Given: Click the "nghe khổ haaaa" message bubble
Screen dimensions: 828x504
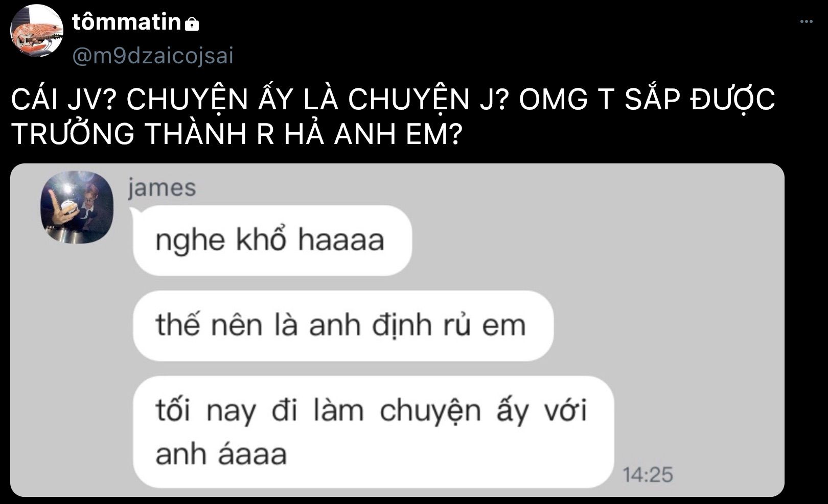Looking at the screenshot, I should (272, 240).
